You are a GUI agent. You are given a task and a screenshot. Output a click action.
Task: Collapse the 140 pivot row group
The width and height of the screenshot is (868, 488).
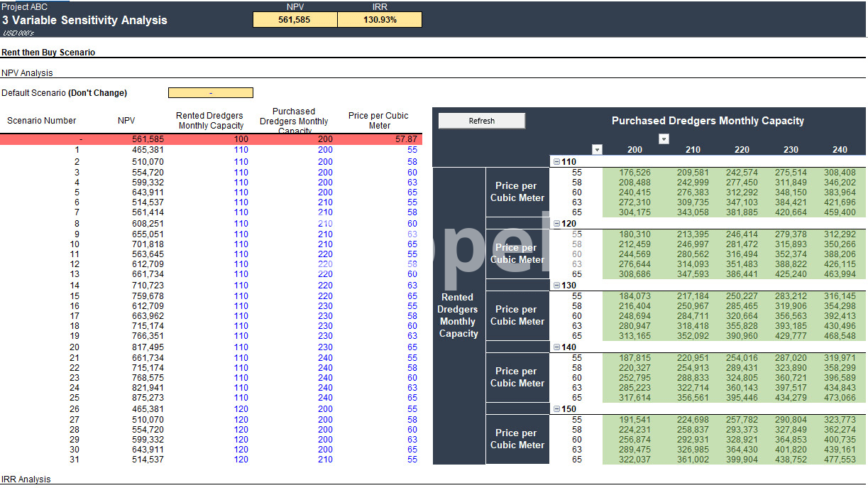click(x=556, y=347)
